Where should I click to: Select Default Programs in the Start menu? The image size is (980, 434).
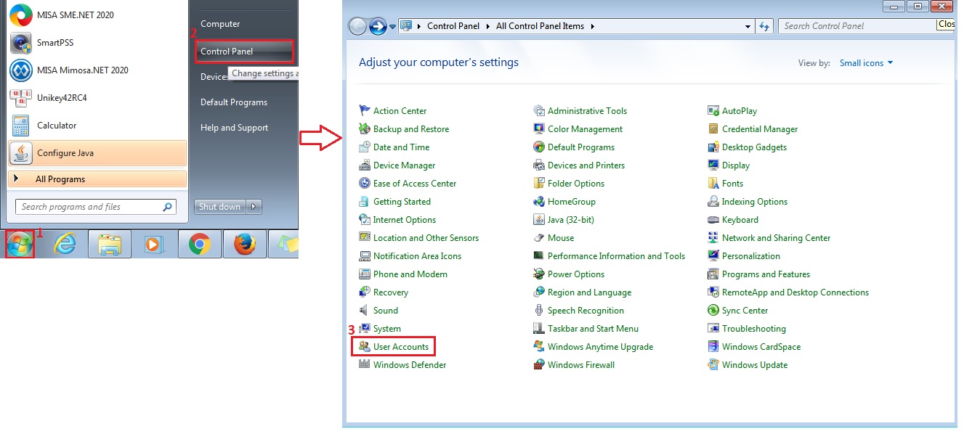[x=234, y=102]
